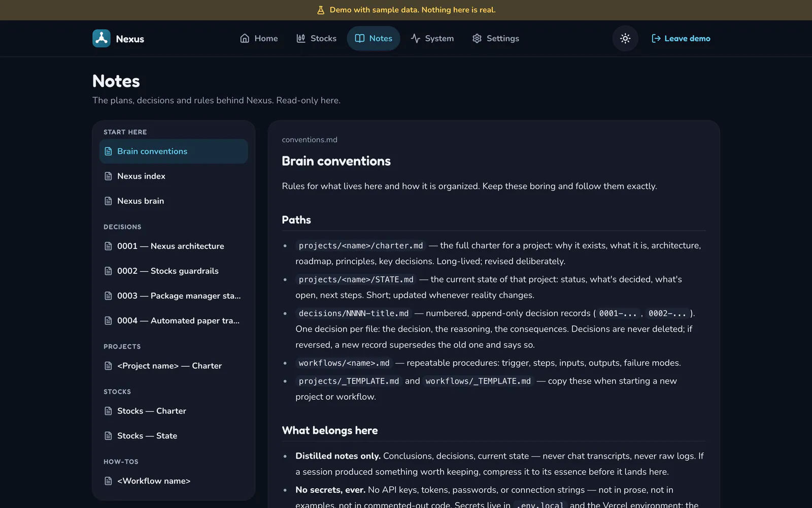Open the Settings tab
Screen dimensions: 812x508
[x=496, y=39]
